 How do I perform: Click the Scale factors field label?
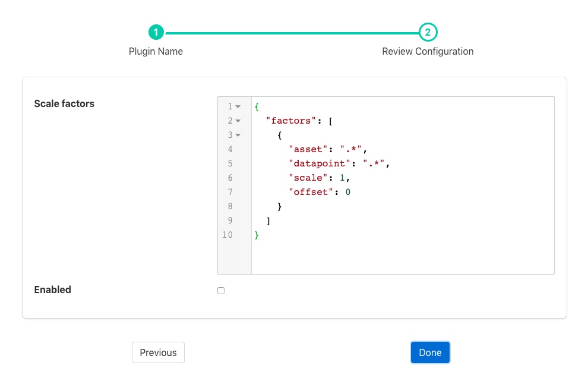(64, 104)
